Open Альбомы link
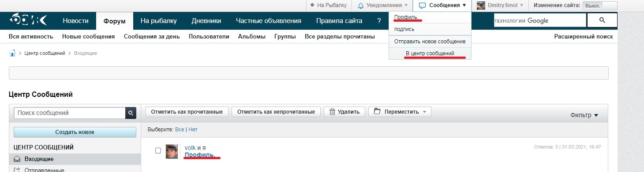 252,37
